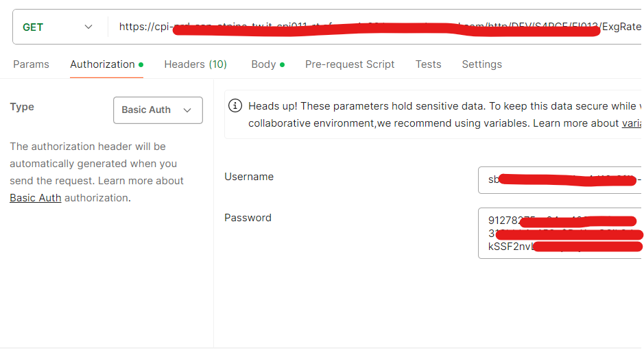644x350 pixels.
Task: Click into the Password input box
Action: click(559, 234)
